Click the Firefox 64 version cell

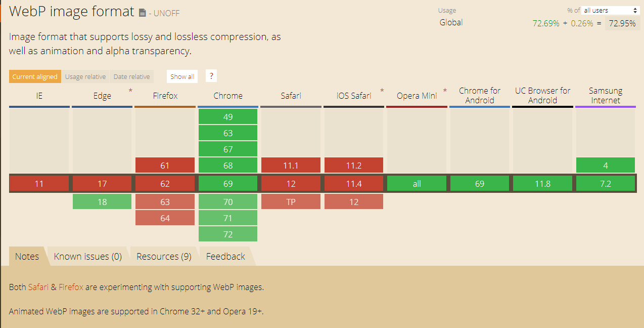165,218
